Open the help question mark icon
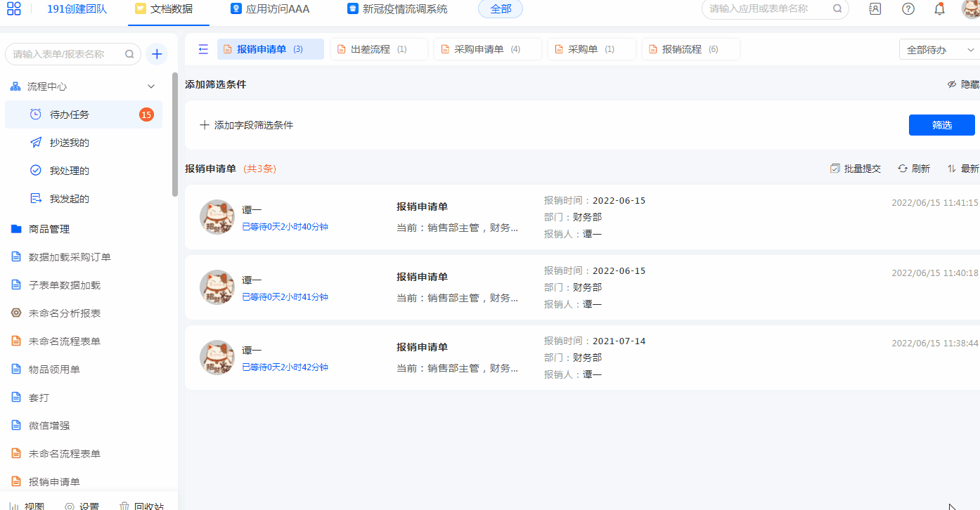Screen dimensions: 980x510 point(908,9)
